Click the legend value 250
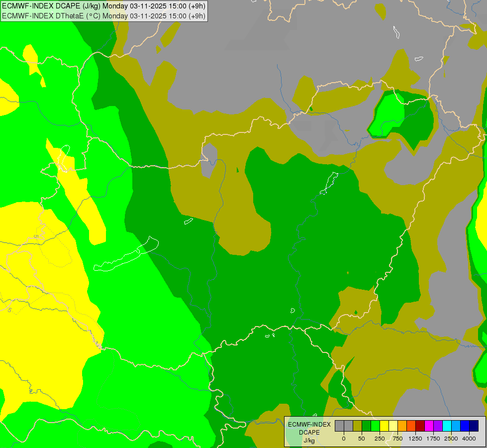 pyautogui.click(x=380, y=439)
